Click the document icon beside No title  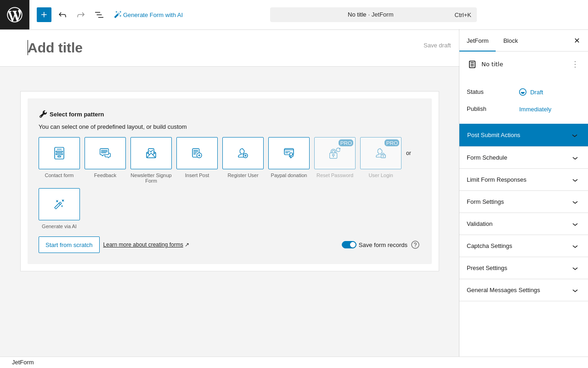pos(472,64)
